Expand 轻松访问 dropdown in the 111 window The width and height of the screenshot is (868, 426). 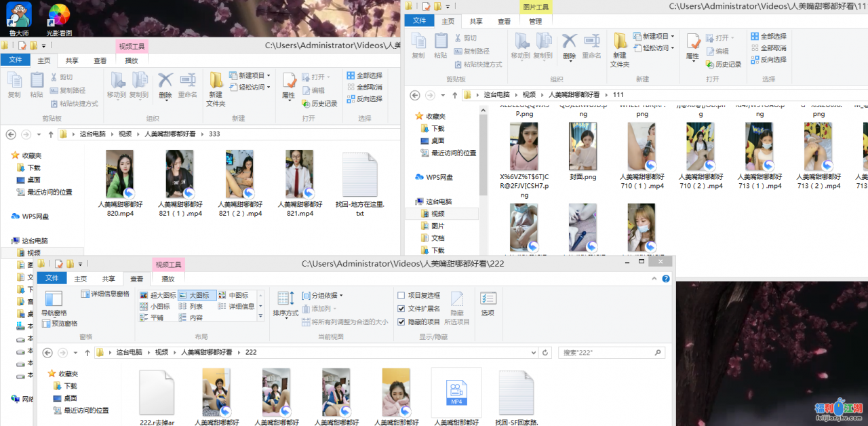click(654, 48)
